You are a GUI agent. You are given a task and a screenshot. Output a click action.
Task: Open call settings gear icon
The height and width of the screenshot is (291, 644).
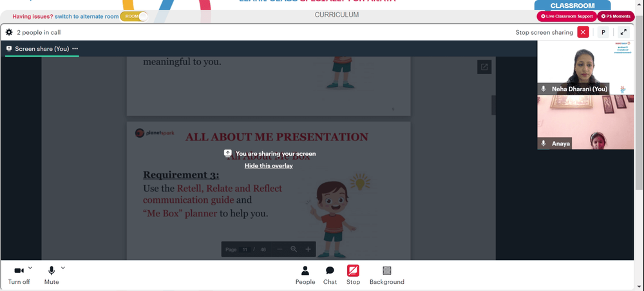coord(9,32)
